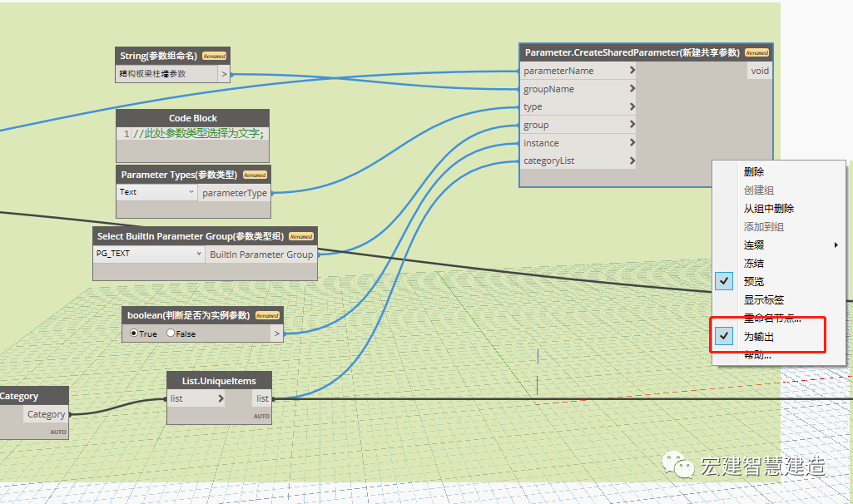The height and width of the screenshot is (504, 853).
Task: Click the Renamed badge on Parameter.CreateSharedParameter node
Action: (x=756, y=52)
